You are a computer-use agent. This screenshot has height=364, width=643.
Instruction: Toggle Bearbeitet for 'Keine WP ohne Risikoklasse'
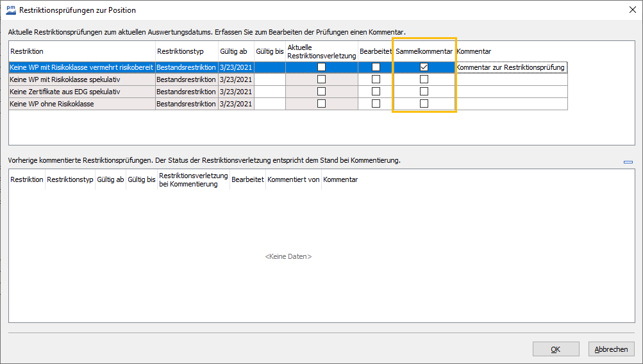click(376, 104)
